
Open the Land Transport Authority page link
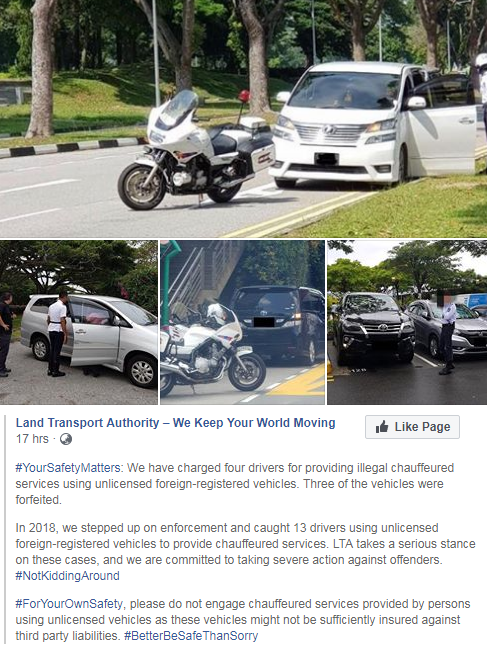click(175, 423)
